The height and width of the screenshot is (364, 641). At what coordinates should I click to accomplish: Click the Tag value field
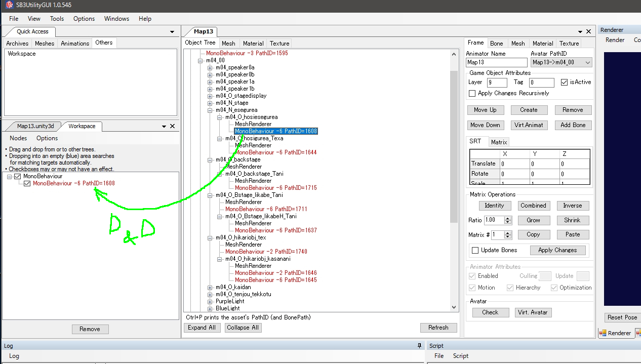coord(542,83)
